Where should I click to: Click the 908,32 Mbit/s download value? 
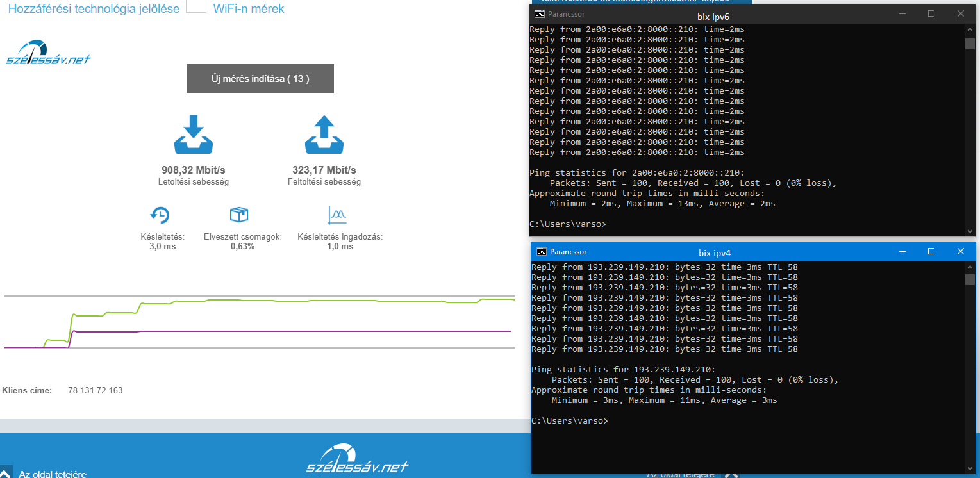[x=194, y=170]
